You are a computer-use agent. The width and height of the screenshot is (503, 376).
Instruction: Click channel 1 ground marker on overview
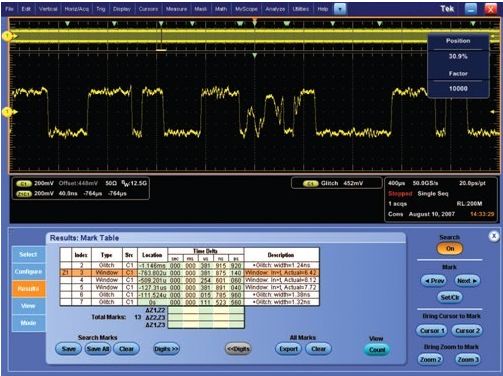point(7,36)
